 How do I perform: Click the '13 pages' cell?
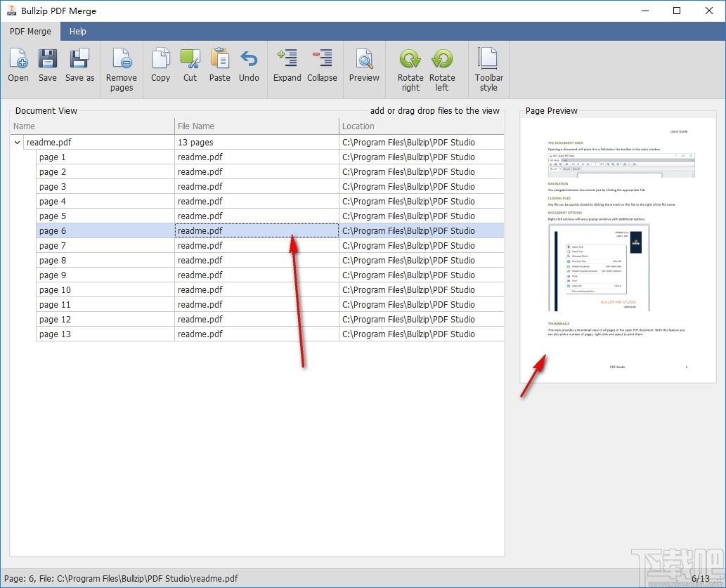(257, 142)
